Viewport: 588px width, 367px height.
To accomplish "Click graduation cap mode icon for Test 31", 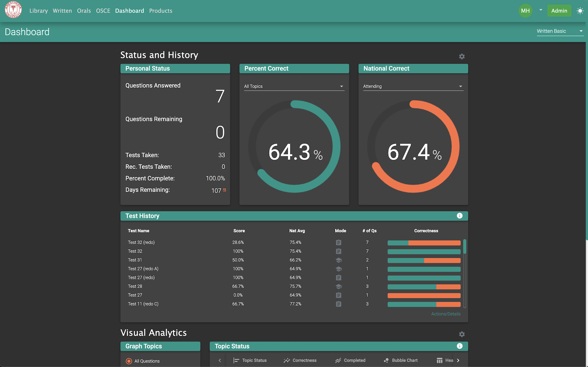I will pyautogui.click(x=338, y=260).
